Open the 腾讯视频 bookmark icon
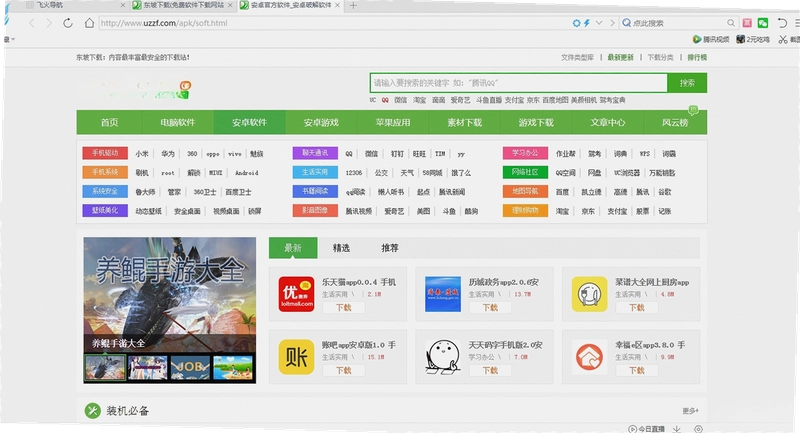800x433 pixels. click(x=697, y=39)
